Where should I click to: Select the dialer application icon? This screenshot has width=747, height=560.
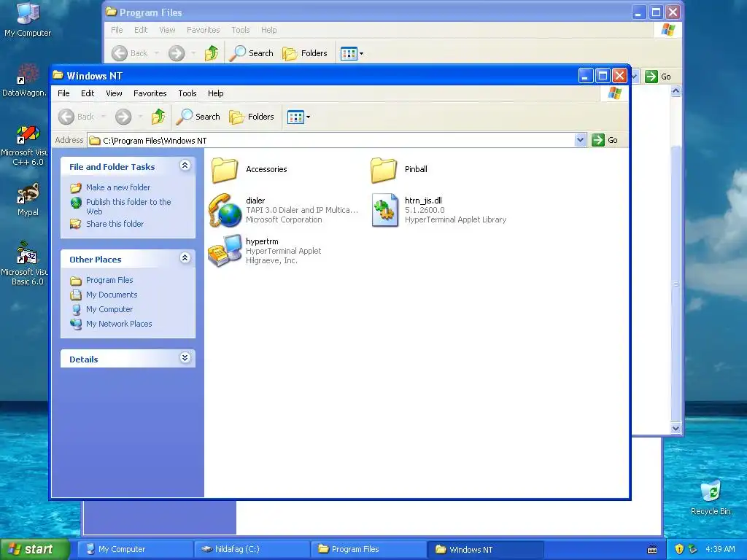225,210
